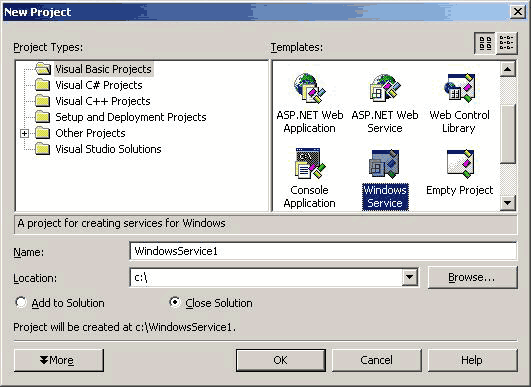
Task: Click the Visual Basic Projects folder icon
Action: 43,69
